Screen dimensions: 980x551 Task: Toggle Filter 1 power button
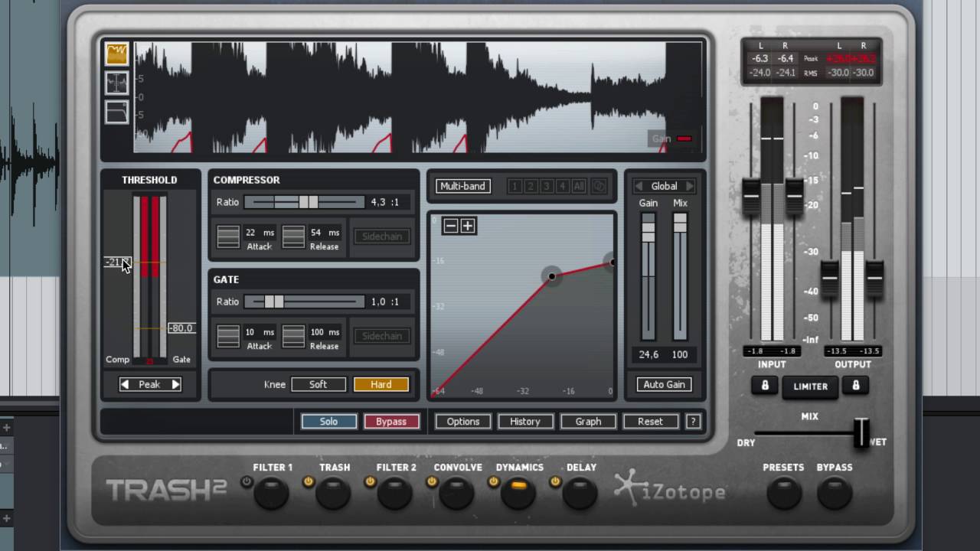(x=247, y=481)
